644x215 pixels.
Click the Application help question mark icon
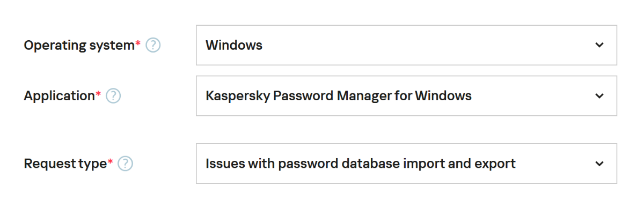click(x=113, y=96)
